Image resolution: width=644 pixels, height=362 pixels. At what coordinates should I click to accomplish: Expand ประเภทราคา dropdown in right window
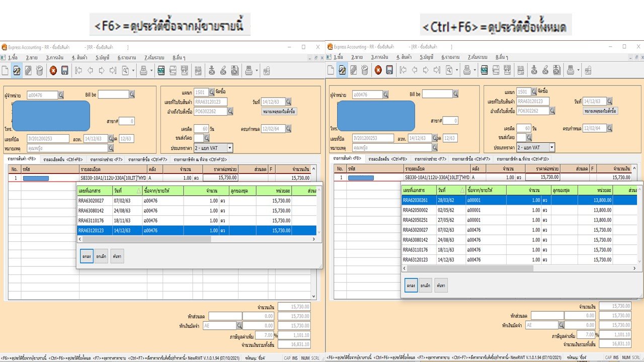pos(552,147)
